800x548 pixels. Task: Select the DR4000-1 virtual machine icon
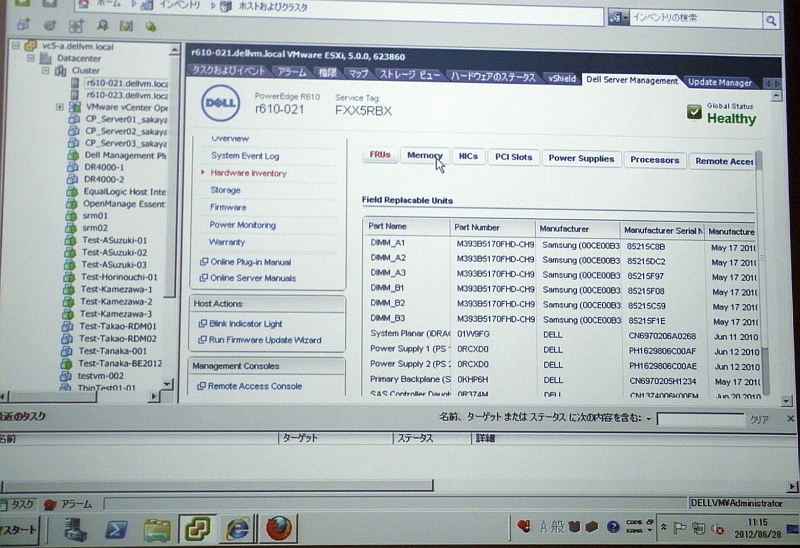coord(73,167)
